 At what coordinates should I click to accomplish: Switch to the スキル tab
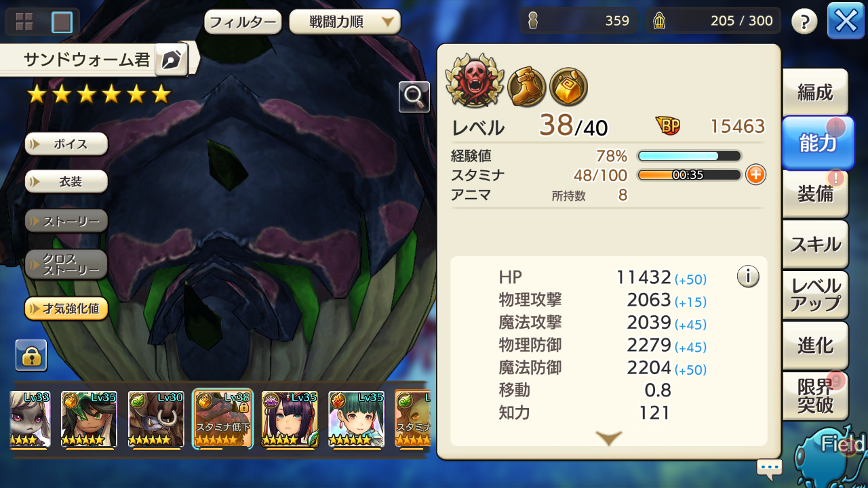(x=814, y=245)
